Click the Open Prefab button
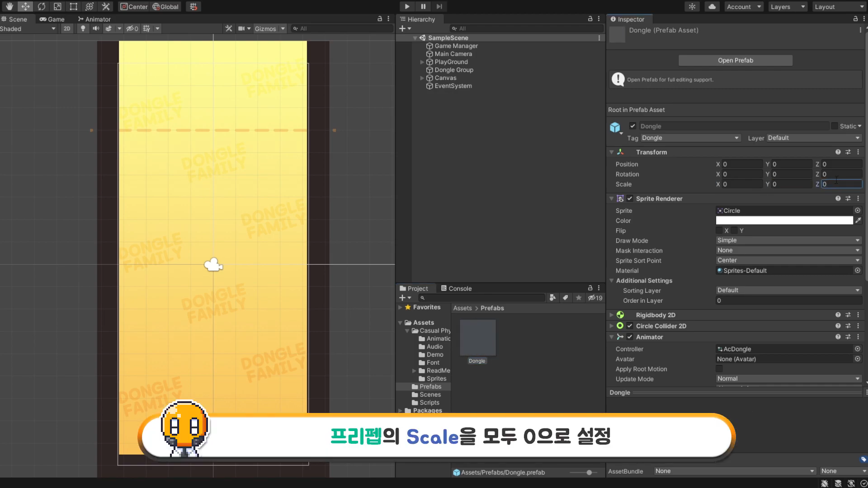Viewport: 868px width, 488px height. click(735, 60)
